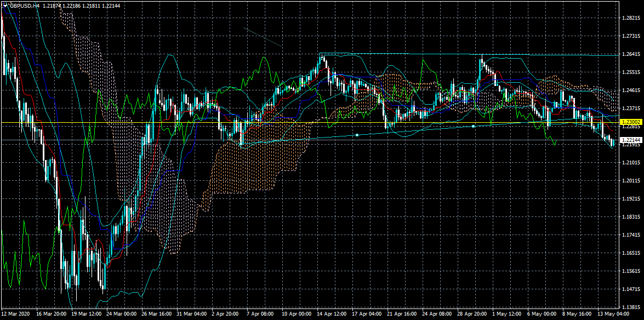
Task: Click the left anchor square on trendline
Action: coord(357,134)
